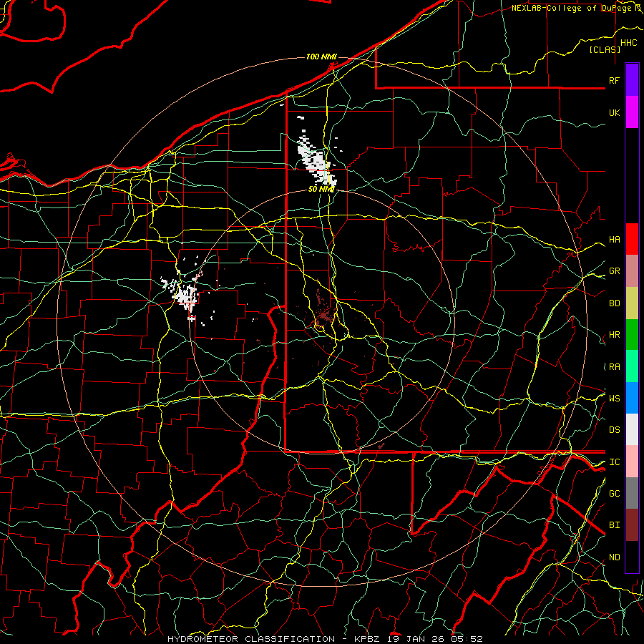Click the pink-brown GR legend color block
Image resolution: width=644 pixels, height=644 pixels.
point(632,271)
